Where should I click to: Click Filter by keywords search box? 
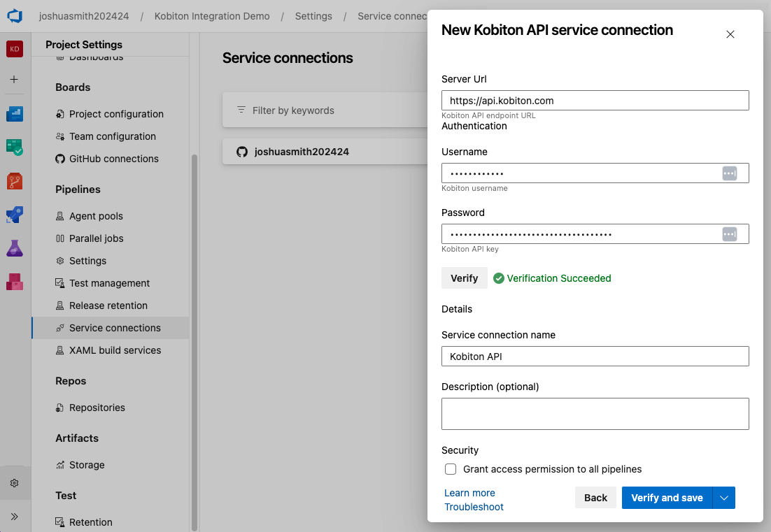[x=325, y=110]
